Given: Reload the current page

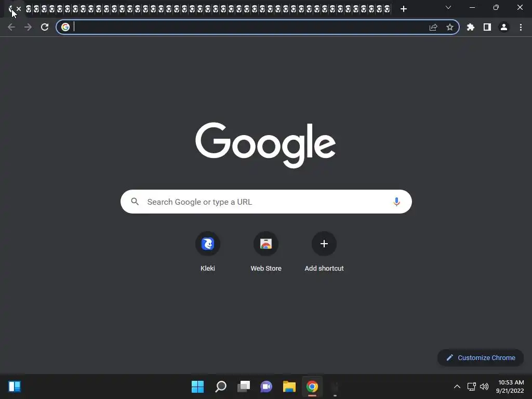Looking at the screenshot, I should [45, 27].
